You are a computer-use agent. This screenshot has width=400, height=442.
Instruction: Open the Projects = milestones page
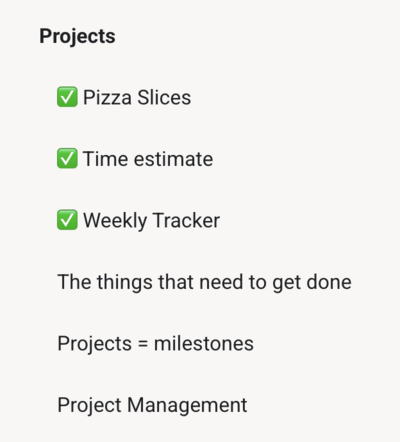[155, 344]
